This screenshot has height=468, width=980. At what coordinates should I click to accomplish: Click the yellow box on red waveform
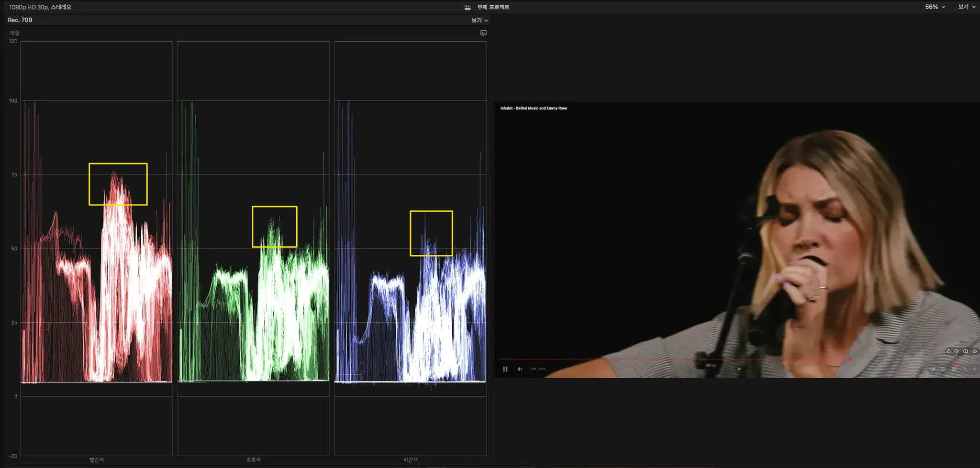point(118,184)
